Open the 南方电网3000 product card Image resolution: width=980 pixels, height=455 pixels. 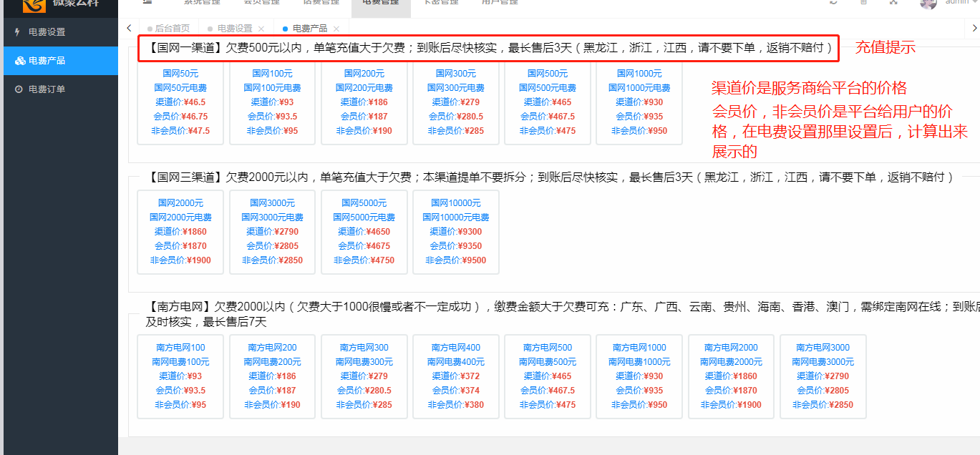823,376
